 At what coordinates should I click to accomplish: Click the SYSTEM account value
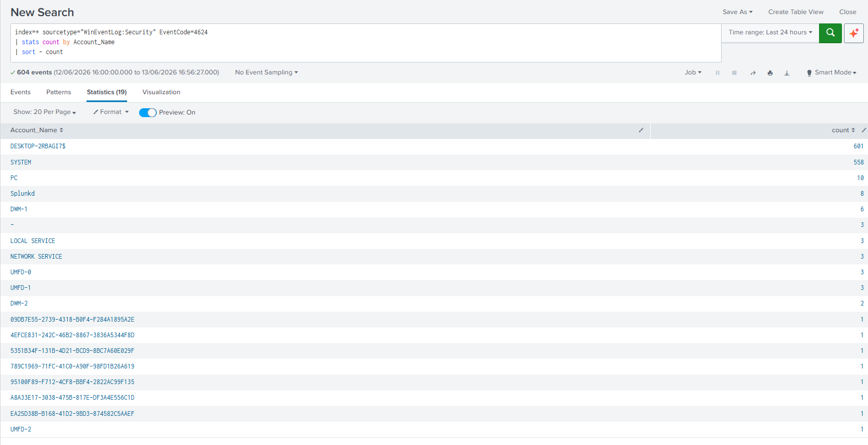(x=21, y=162)
